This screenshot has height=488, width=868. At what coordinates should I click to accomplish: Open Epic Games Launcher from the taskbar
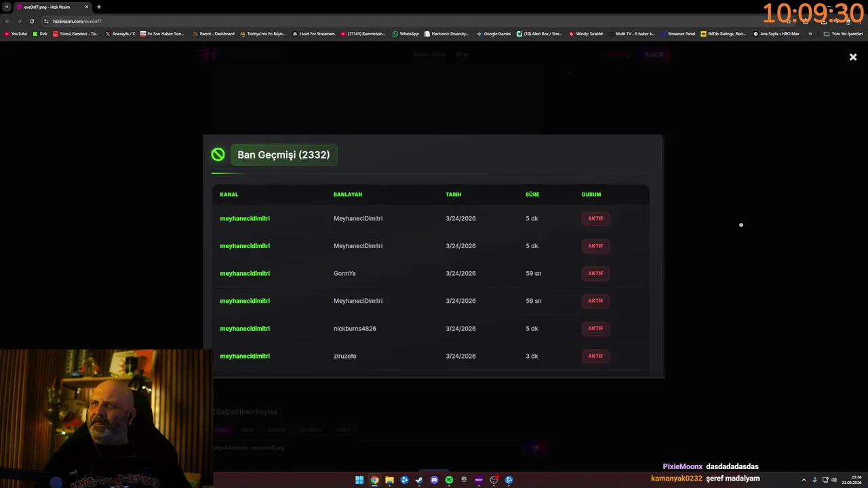464,480
